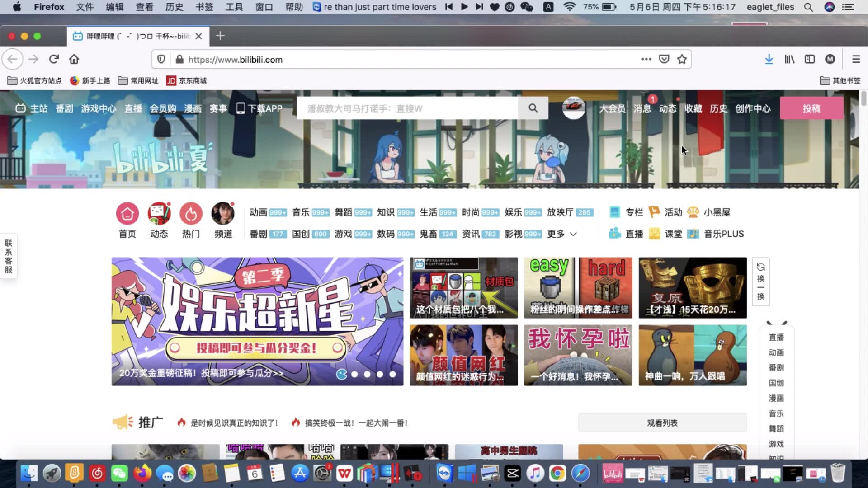
Task: Open Firefox 工具 menu
Action: pos(234,7)
